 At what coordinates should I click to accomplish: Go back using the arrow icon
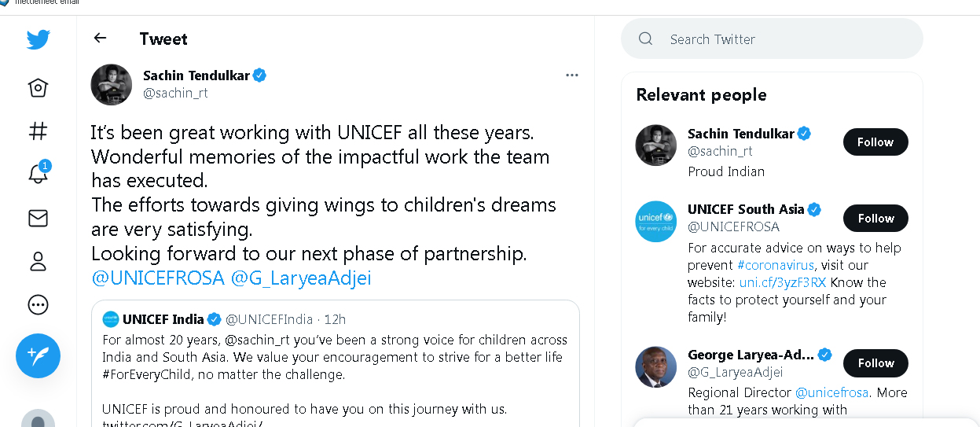click(100, 38)
